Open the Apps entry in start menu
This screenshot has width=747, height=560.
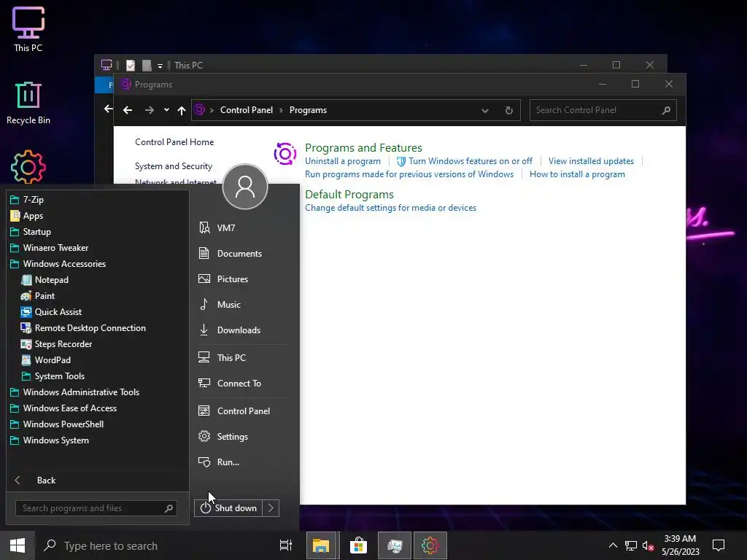(x=27, y=216)
